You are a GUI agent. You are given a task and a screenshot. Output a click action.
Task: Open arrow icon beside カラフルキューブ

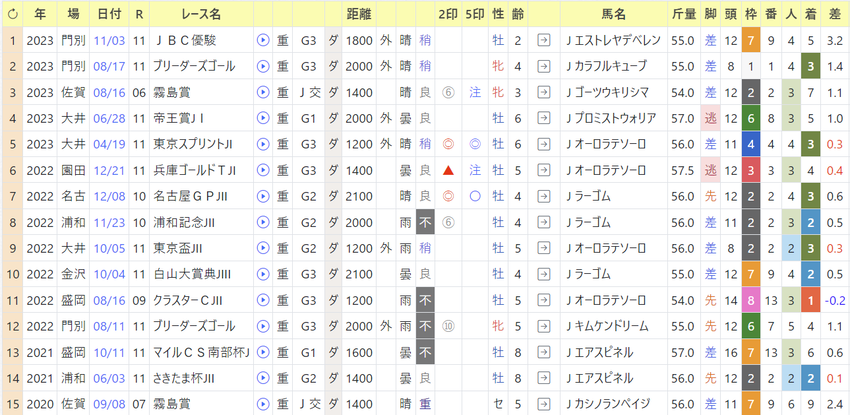click(x=543, y=66)
